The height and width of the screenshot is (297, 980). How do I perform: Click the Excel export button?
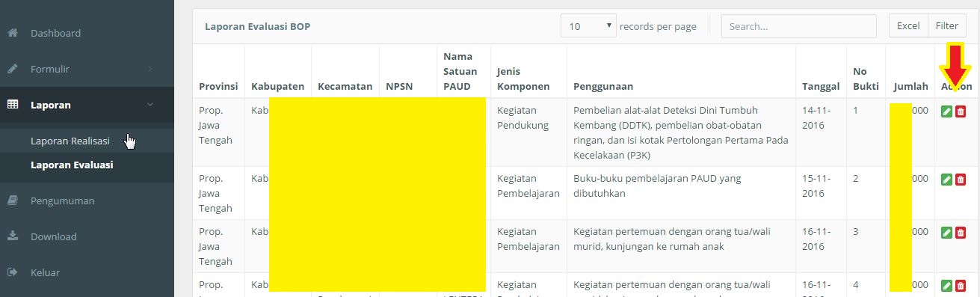tap(908, 26)
